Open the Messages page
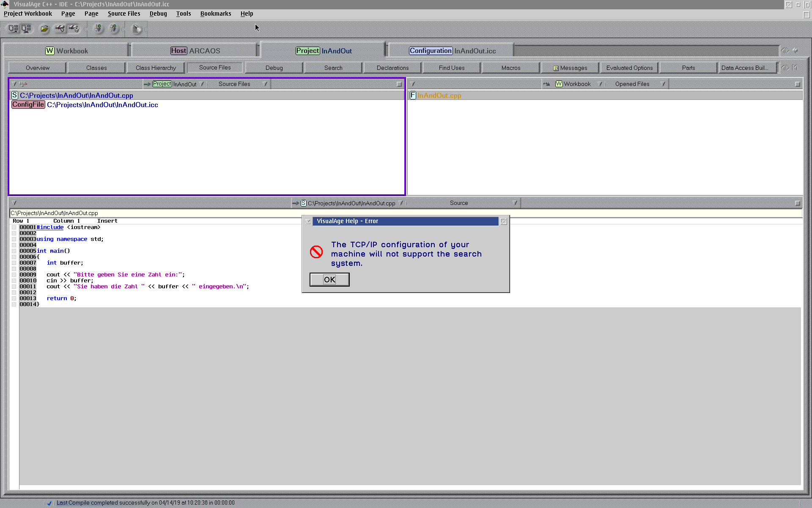 pyautogui.click(x=570, y=68)
